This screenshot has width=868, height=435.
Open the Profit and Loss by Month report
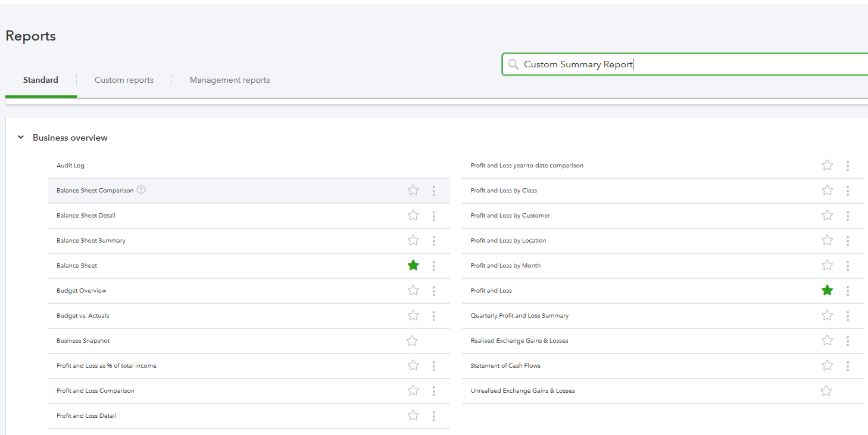[505, 265]
